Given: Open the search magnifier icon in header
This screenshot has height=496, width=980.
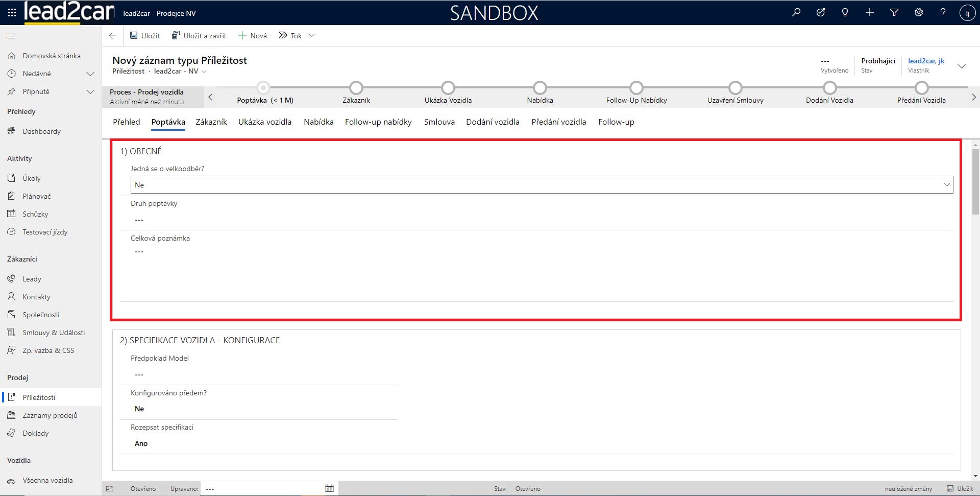Looking at the screenshot, I should (796, 13).
